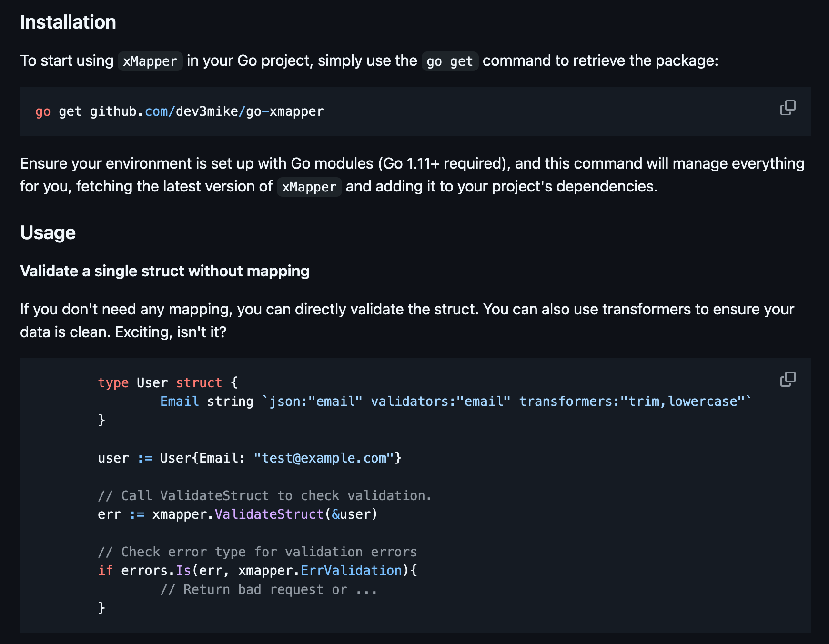
Task: Click the Installation heading
Action: coord(68,22)
